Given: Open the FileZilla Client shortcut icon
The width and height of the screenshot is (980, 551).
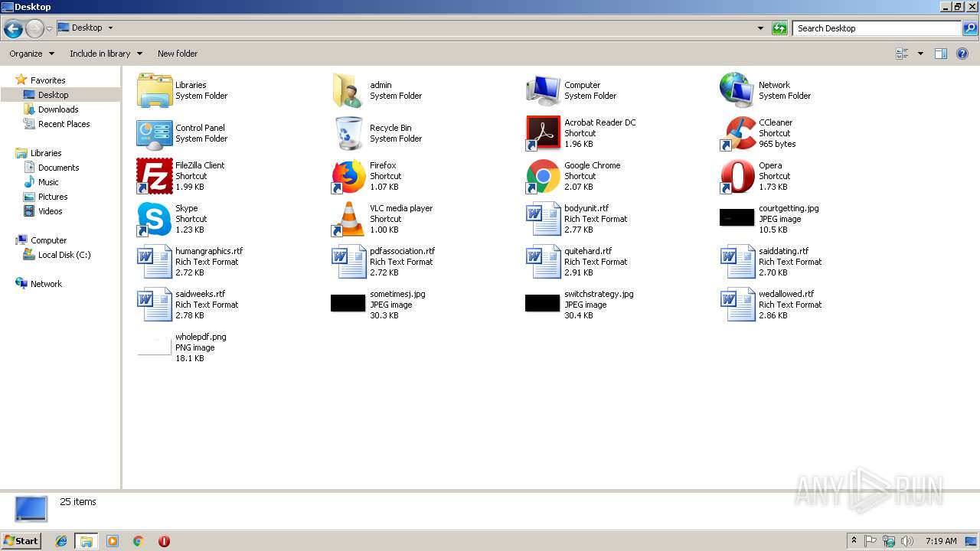Looking at the screenshot, I should 155,176.
